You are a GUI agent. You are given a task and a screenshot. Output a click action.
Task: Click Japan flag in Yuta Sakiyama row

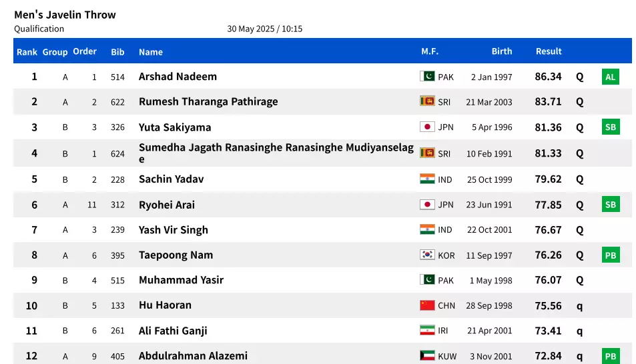tap(427, 127)
